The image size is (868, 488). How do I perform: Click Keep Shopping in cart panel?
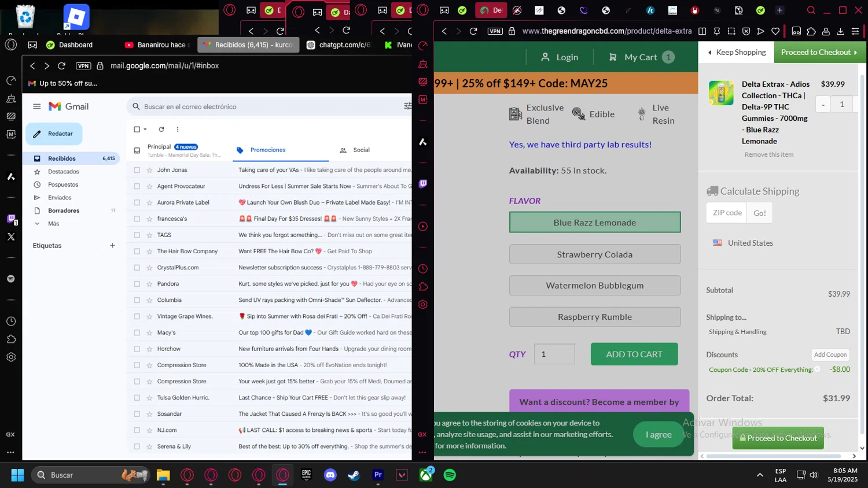(737, 52)
